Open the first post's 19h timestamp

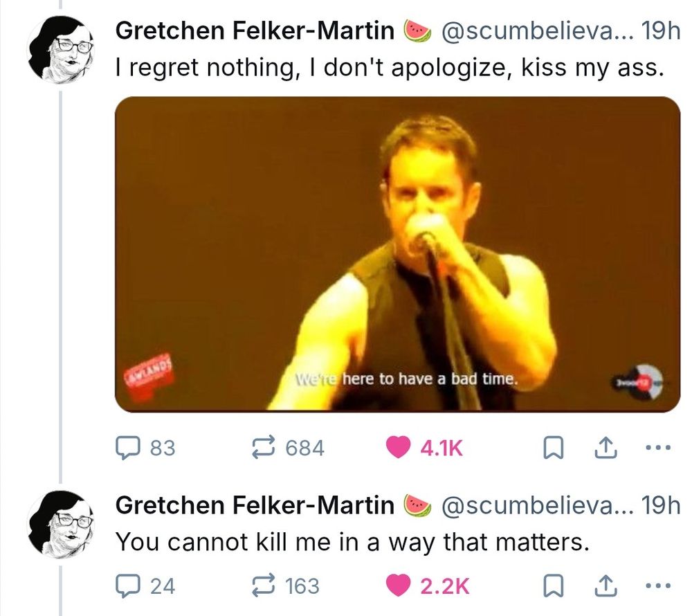pyautogui.click(x=661, y=30)
